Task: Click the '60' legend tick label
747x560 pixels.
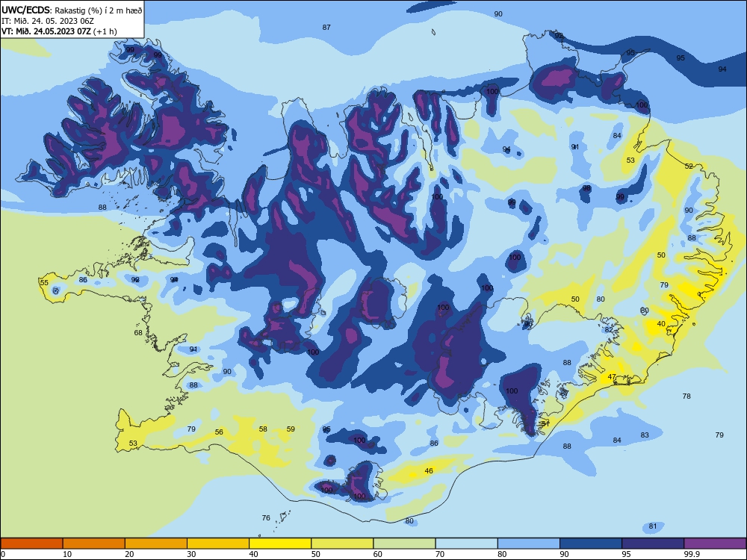Action: click(378, 554)
